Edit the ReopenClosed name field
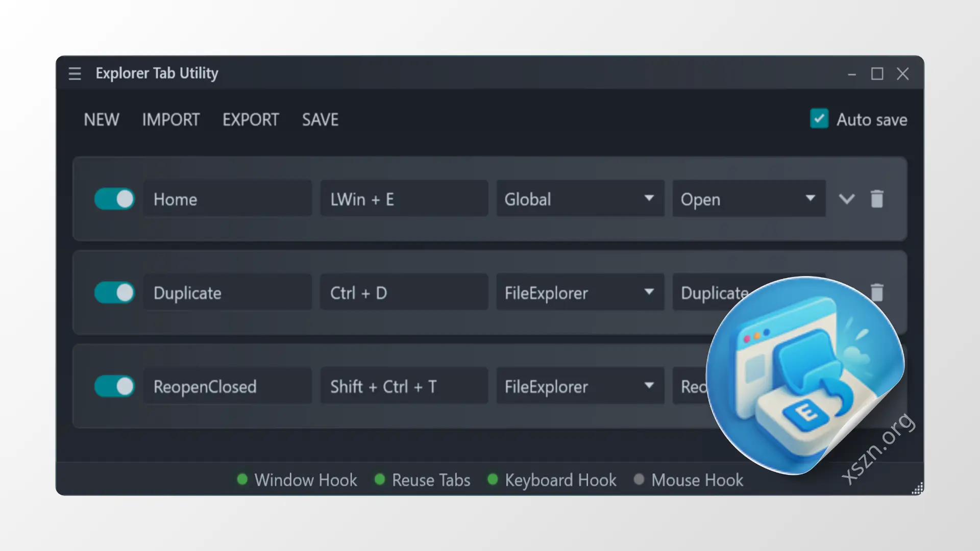This screenshot has height=551, width=980. (228, 386)
